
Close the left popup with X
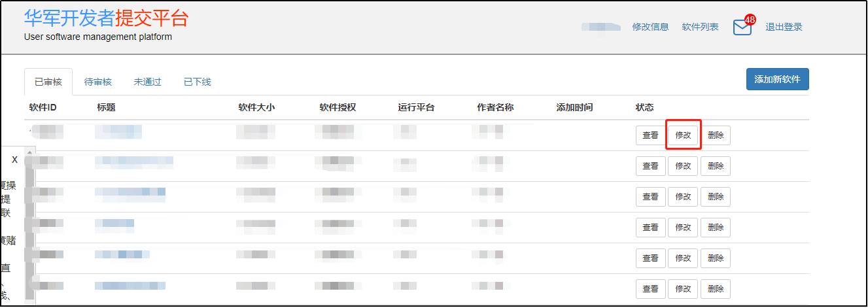coord(14,160)
